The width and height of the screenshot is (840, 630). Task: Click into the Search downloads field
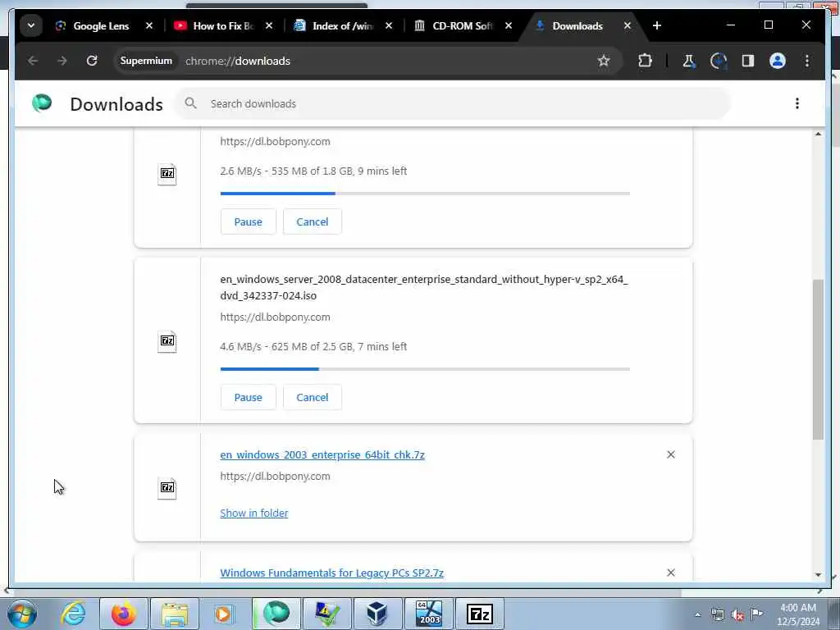coord(452,103)
